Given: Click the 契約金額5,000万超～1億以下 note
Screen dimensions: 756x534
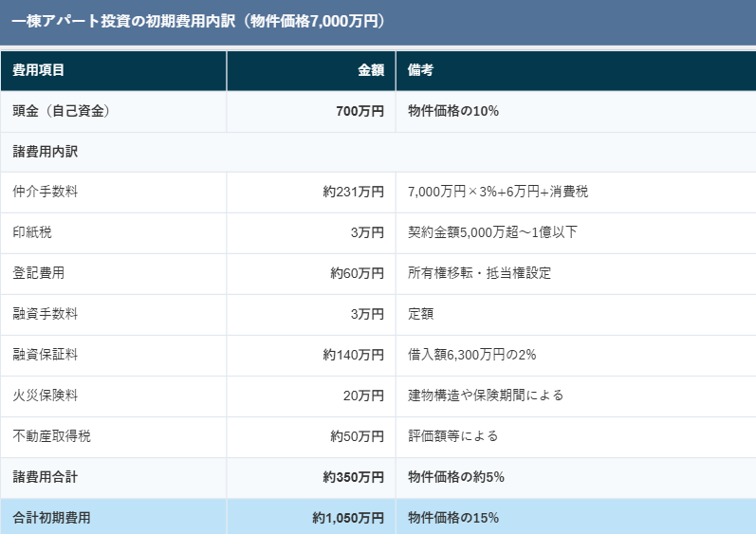Looking at the screenshot, I should pyautogui.click(x=492, y=232).
